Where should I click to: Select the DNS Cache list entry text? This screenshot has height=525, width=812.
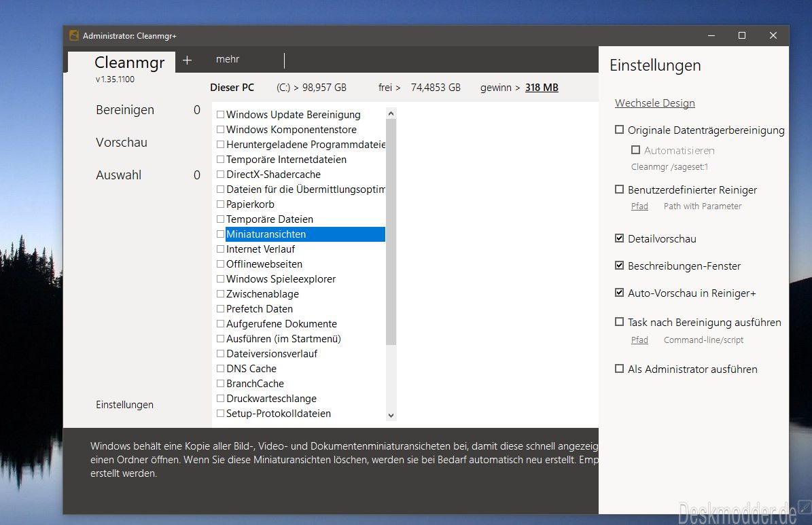click(251, 369)
